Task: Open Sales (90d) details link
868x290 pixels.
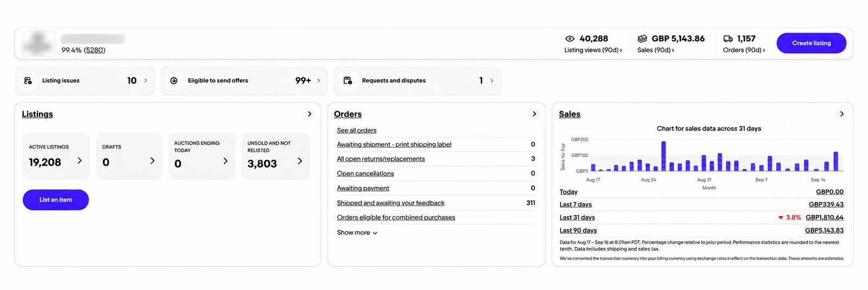Action: [x=655, y=50]
